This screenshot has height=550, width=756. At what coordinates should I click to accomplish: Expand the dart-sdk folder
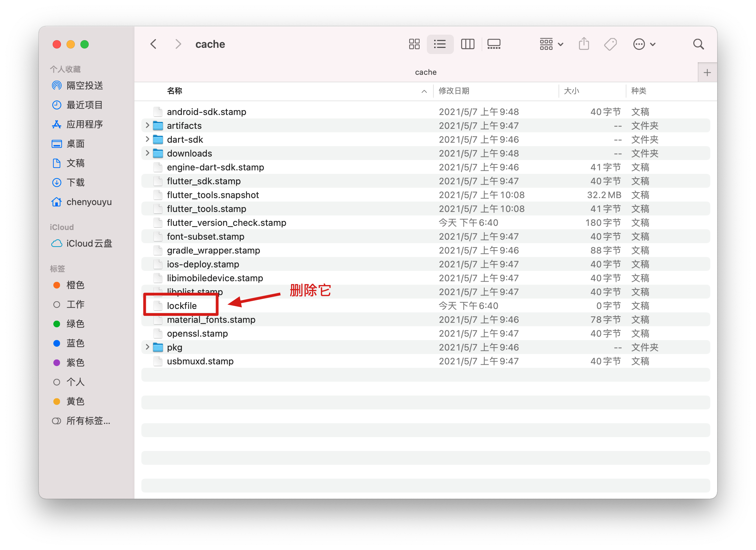(x=147, y=139)
